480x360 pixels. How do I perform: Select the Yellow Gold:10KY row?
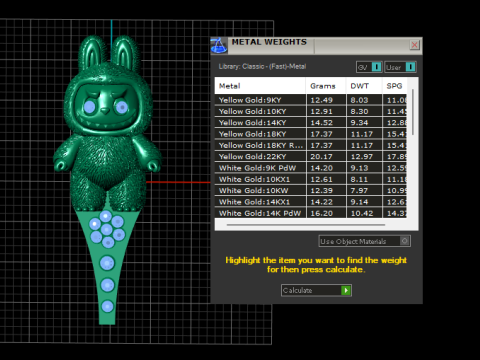pos(311,111)
